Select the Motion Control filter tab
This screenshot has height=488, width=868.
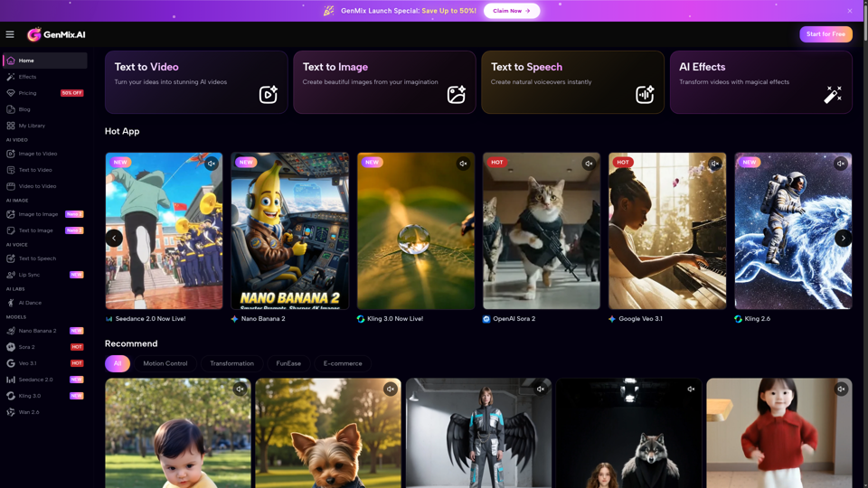coord(165,363)
